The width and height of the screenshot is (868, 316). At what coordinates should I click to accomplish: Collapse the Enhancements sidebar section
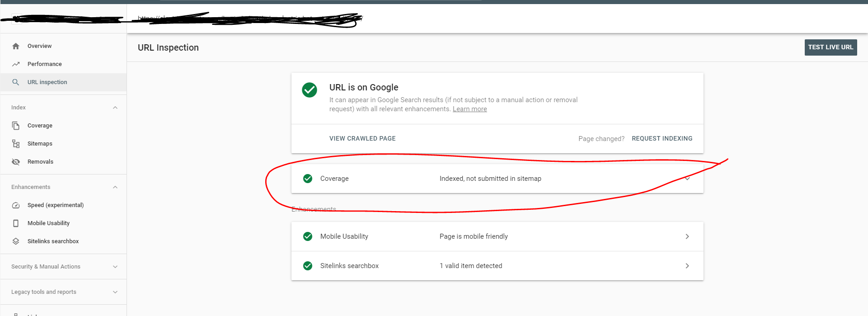point(115,187)
